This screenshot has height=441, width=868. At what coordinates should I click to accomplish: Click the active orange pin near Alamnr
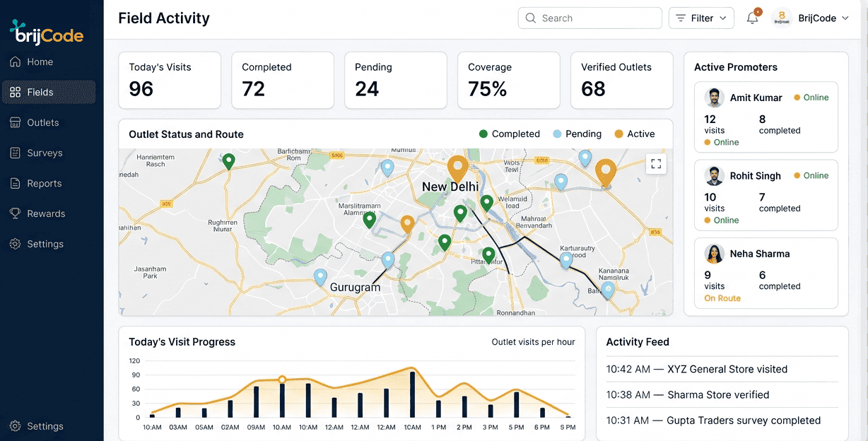(x=407, y=225)
